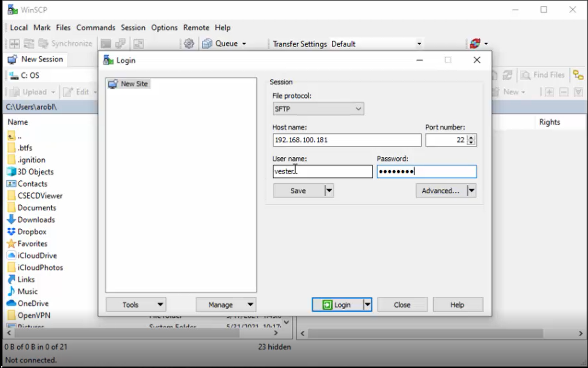Select New Site in the Login dialog
The width and height of the screenshot is (588, 368).
(x=129, y=84)
